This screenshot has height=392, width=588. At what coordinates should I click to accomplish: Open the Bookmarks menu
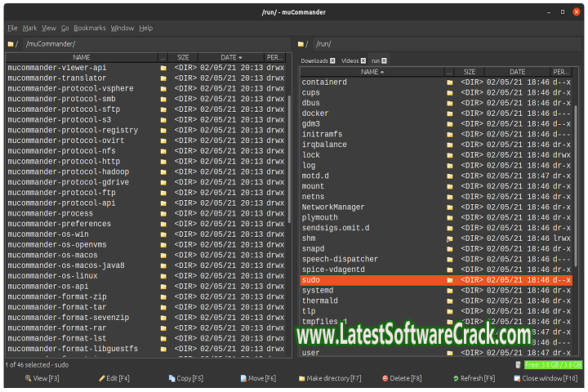click(90, 28)
